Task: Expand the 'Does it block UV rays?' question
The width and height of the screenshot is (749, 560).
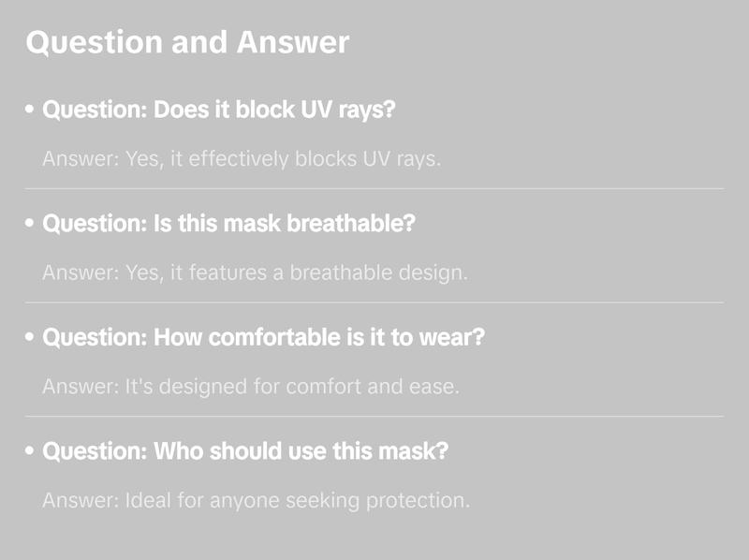Action: tap(220, 110)
